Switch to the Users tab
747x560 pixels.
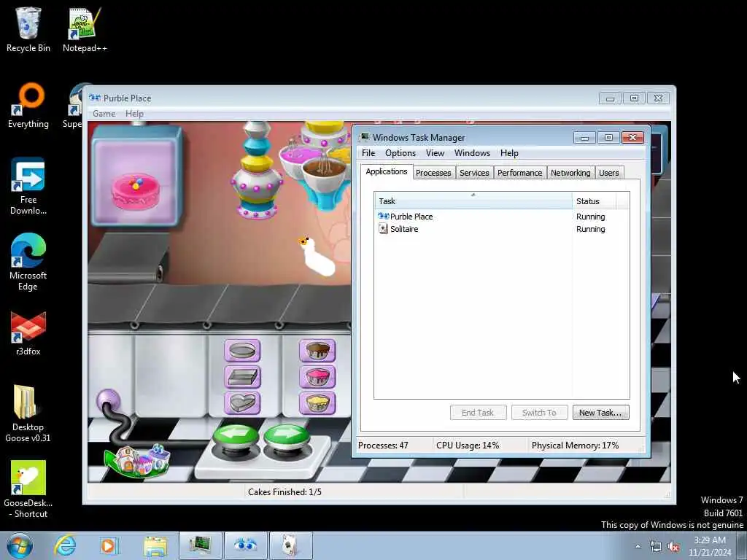609,173
